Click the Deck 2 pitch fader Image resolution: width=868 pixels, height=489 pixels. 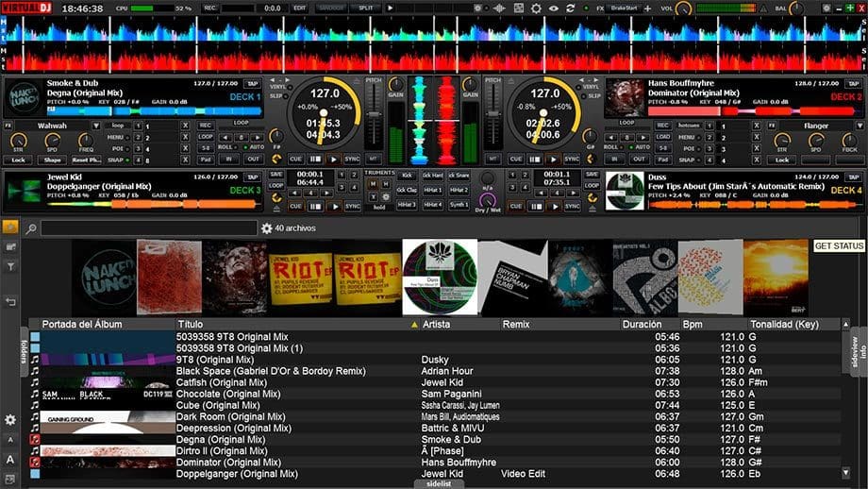click(492, 115)
